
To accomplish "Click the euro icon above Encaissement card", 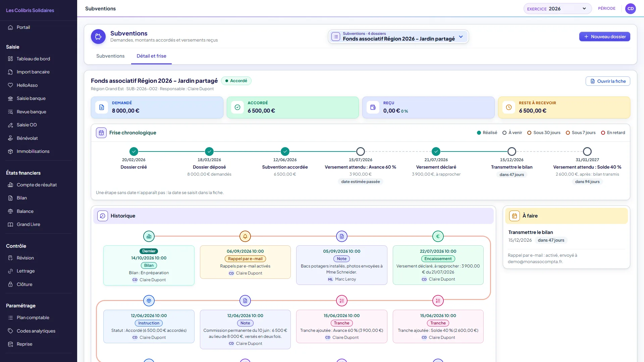I will (x=438, y=236).
